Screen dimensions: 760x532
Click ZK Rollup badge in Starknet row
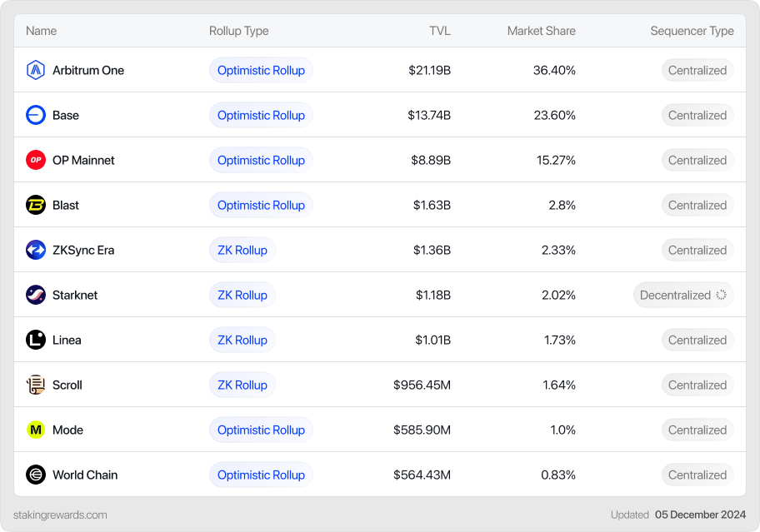tap(242, 295)
